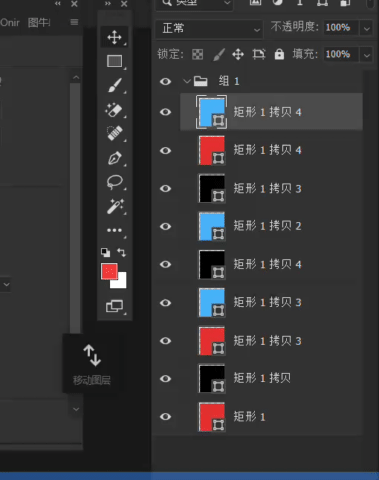
Task: Change the screen mode
Action: (114, 306)
